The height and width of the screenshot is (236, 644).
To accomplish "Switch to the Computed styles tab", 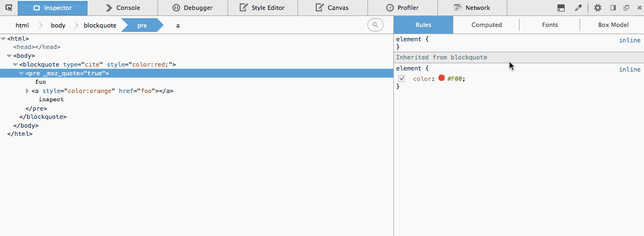I will [486, 25].
